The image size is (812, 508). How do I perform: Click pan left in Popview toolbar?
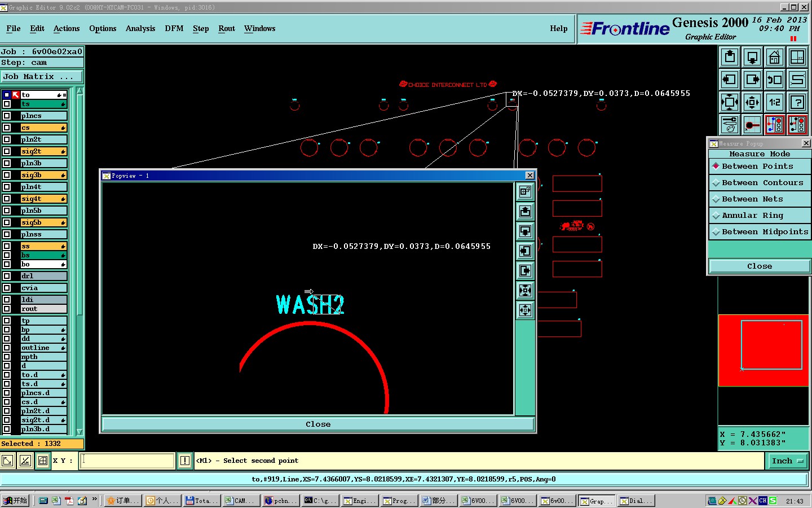[x=525, y=251]
